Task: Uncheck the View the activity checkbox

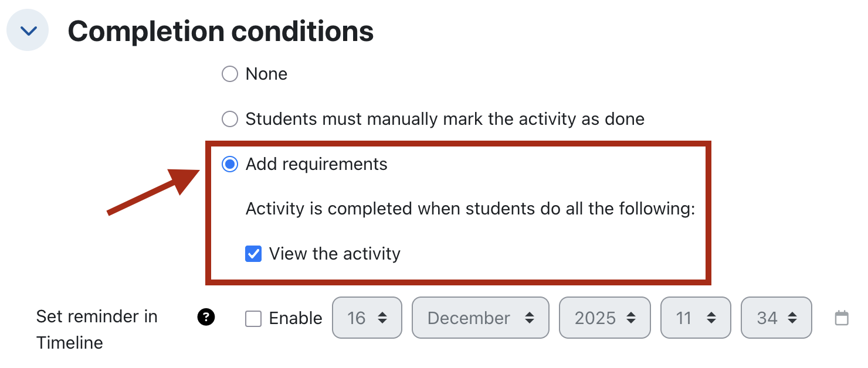Action: (253, 254)
